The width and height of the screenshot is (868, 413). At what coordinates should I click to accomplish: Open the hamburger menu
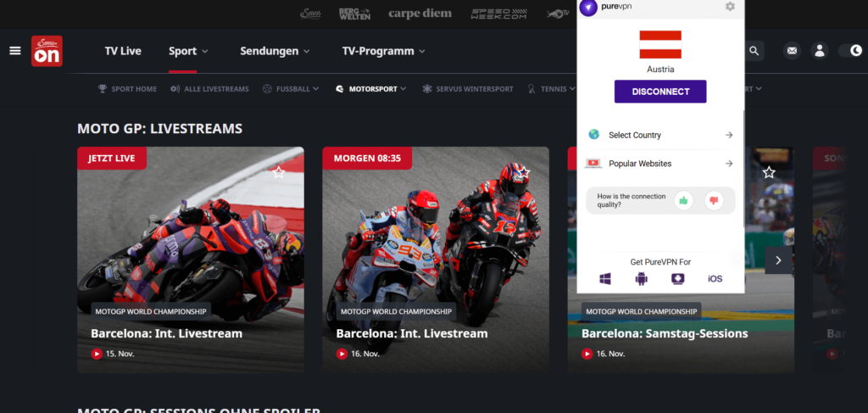click(x=14, y=51)
